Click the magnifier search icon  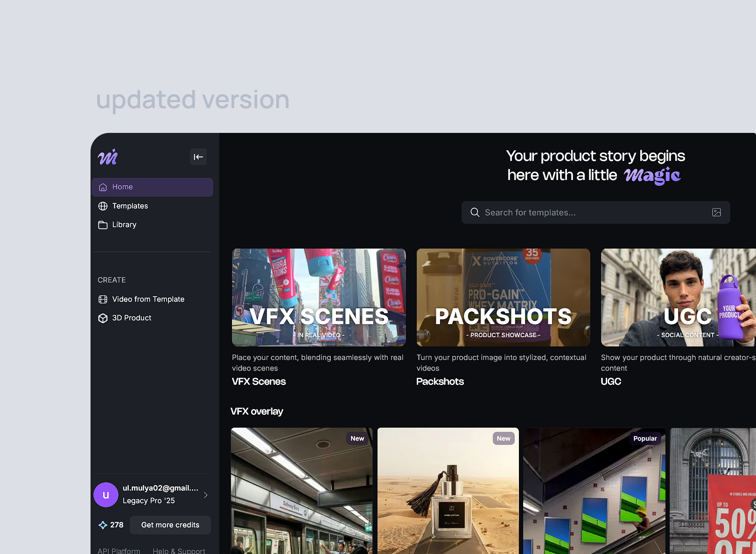(475, 213)
